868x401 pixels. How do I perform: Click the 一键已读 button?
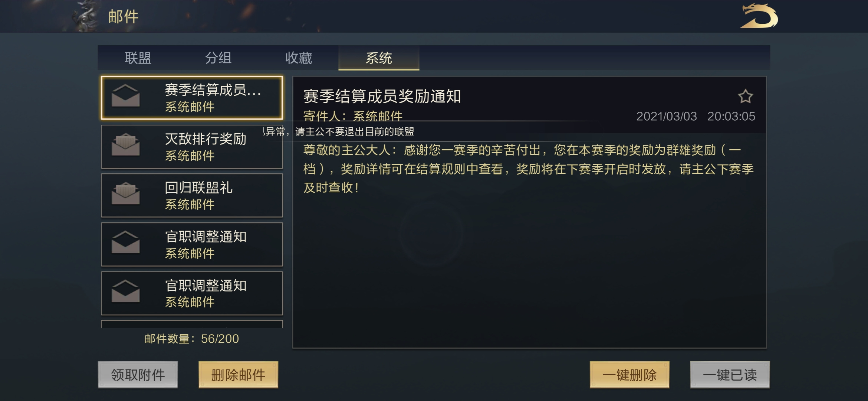(730, 375)
